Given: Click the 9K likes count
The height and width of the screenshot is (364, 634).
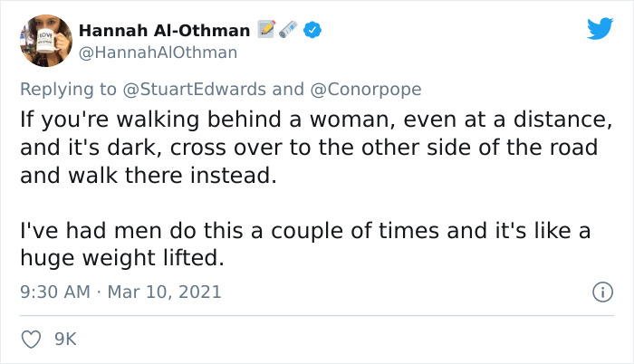Looking at the screenshot, I should pos(65,339).
